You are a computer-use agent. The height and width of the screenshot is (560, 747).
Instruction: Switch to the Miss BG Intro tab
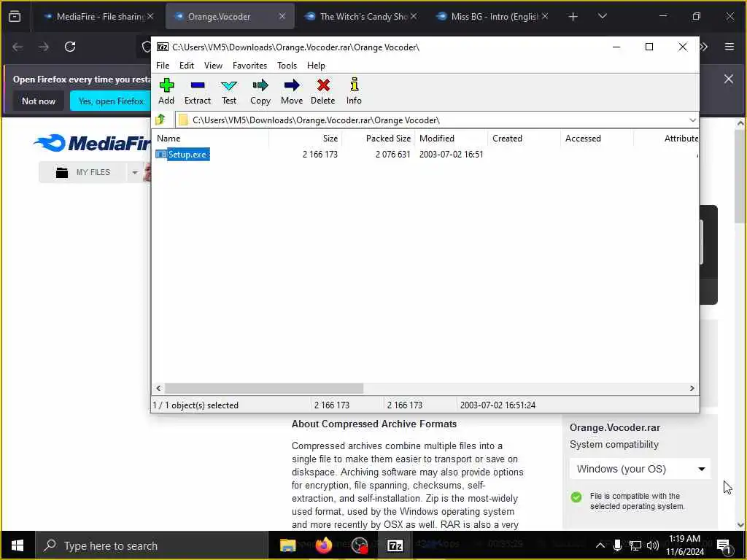[494, 16]
